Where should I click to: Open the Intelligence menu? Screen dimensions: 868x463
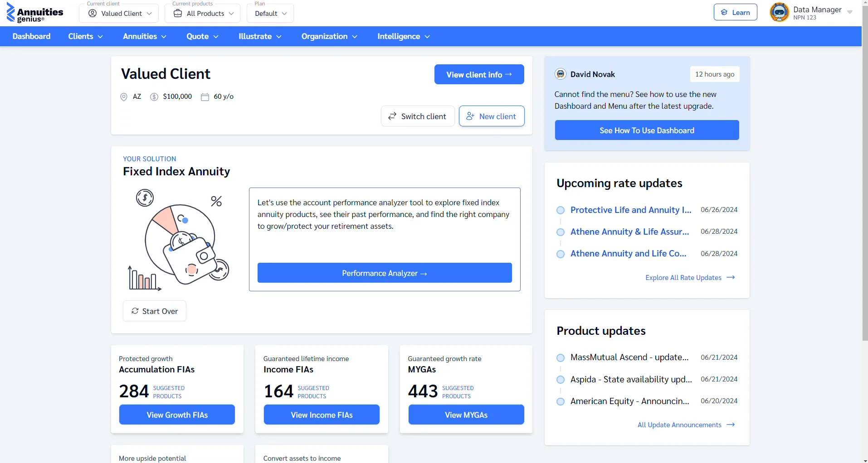(x=403, y=36)
